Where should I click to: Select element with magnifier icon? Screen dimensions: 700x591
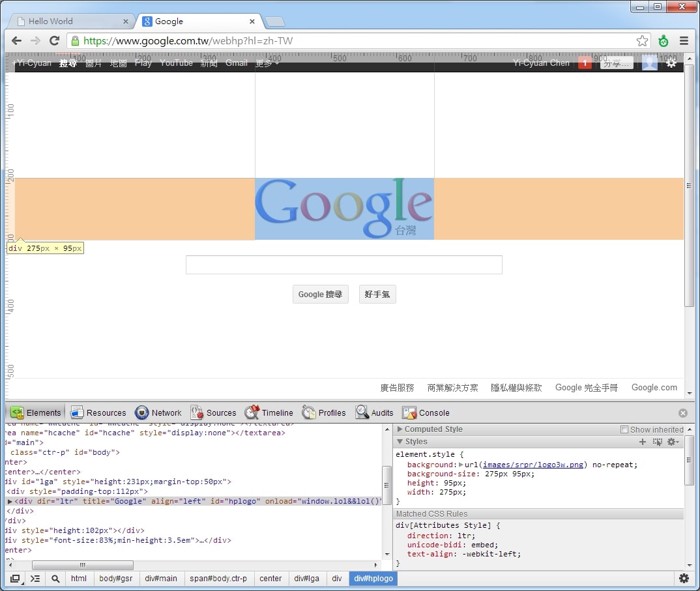(55, 579)
